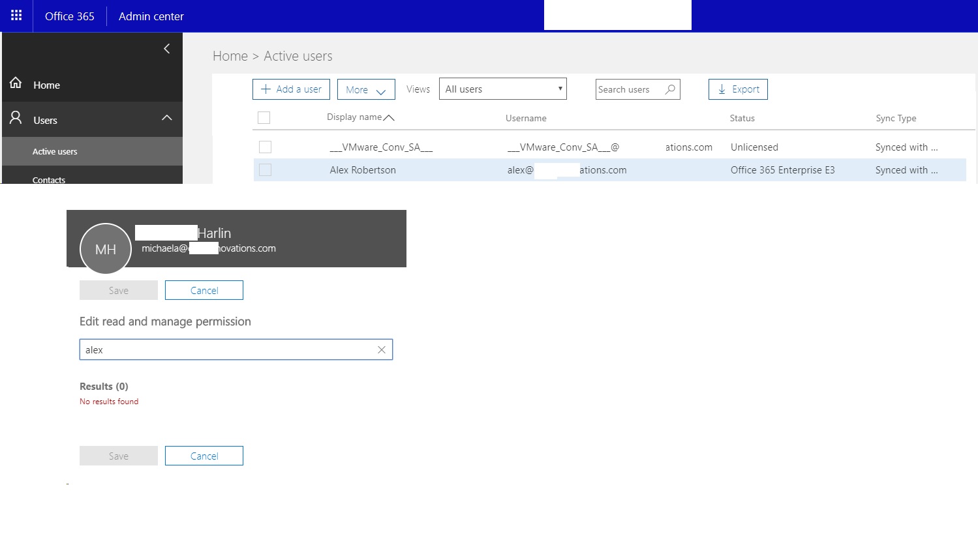Clear the alex search with the X icon

[x=382, y=349]
